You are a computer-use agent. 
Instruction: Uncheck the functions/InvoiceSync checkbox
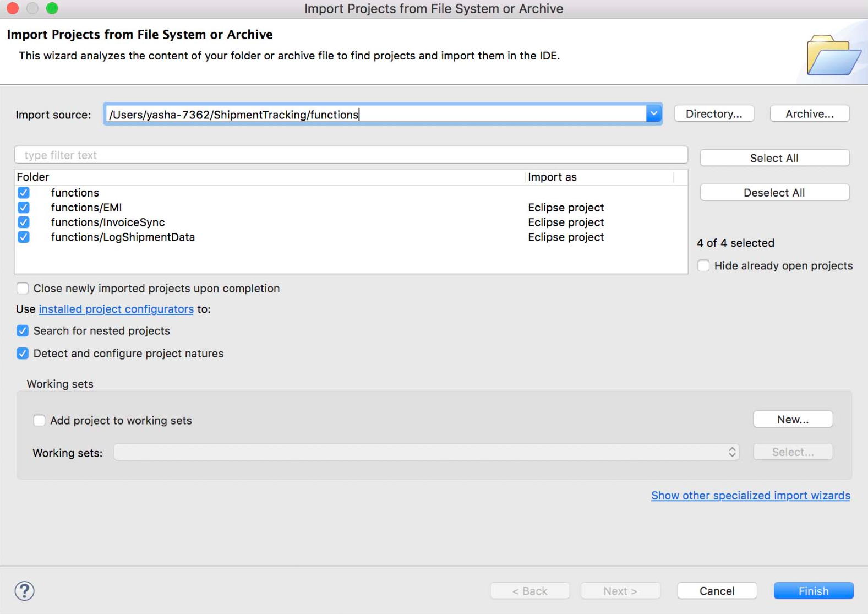point(23,222)
